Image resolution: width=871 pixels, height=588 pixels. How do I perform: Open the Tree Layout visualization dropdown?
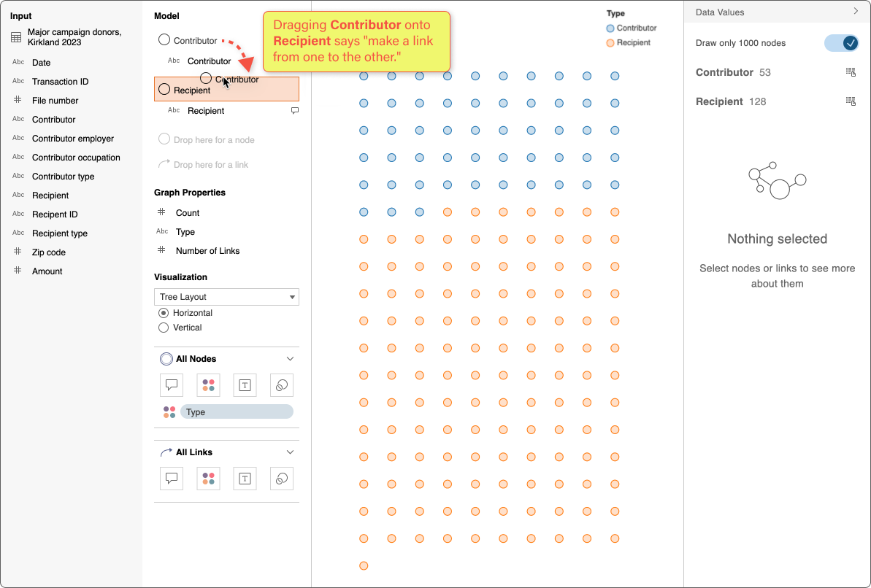pyautogui.click(x=226, y=297)
